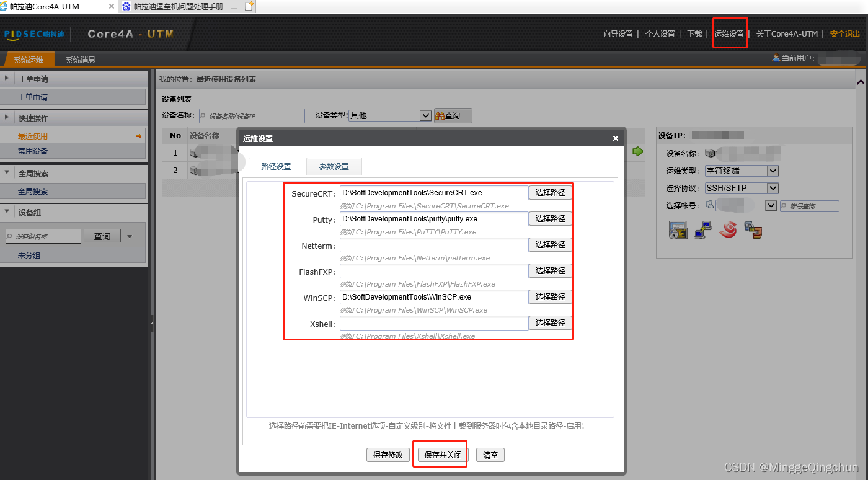Click the linked computers connection icon
Viewport: 868px width, 480px height.
point(702,230)
